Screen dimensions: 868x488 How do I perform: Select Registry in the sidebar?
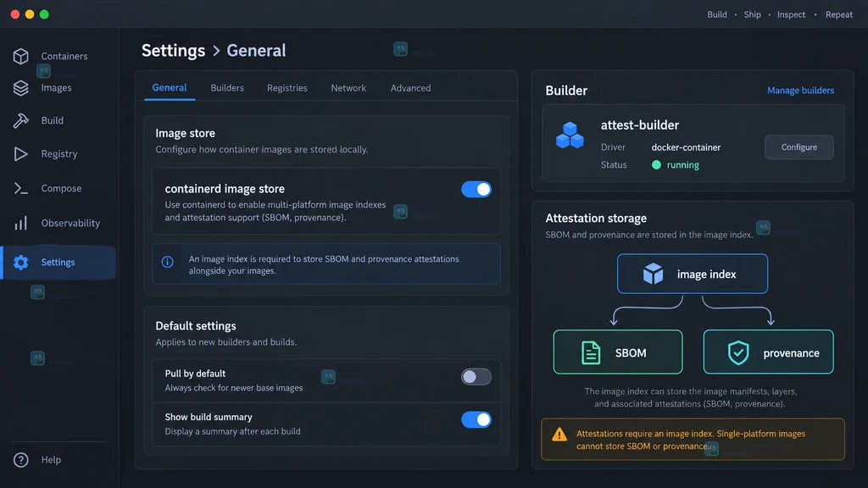(x=58, y=154)
